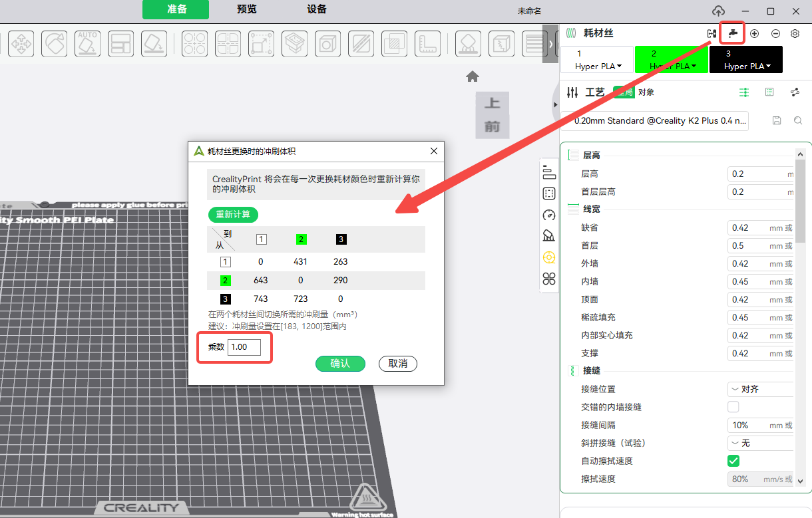Click the green advanced-list process icon
The image size is (812, 518).
click(745, 92)
